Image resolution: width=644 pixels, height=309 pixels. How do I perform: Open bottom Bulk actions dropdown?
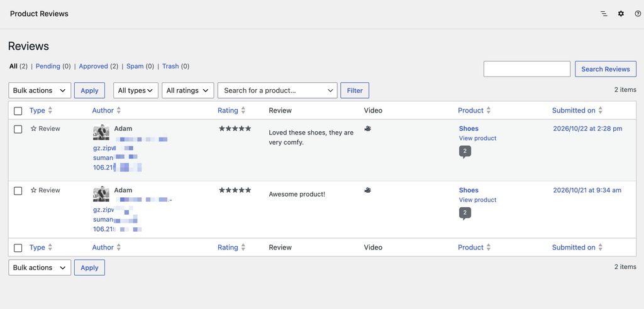pyautogui.click(x=40, y=268)
